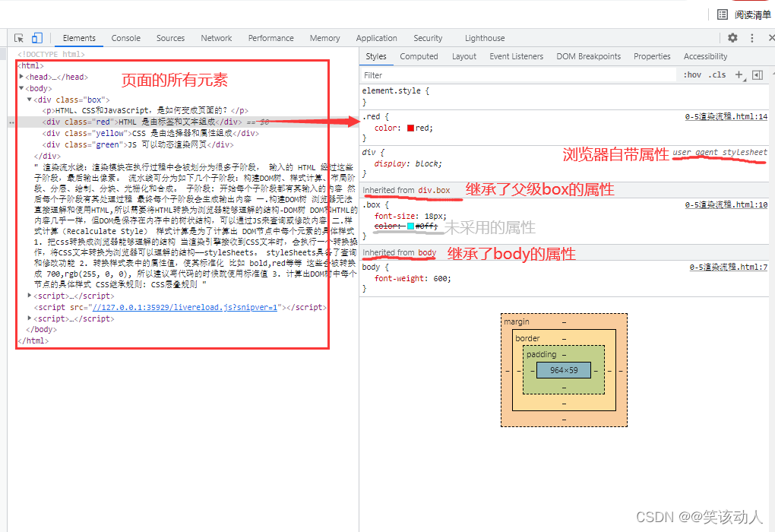Select the Layout sub-tab
775x532 pixels.
coord(464,56)
